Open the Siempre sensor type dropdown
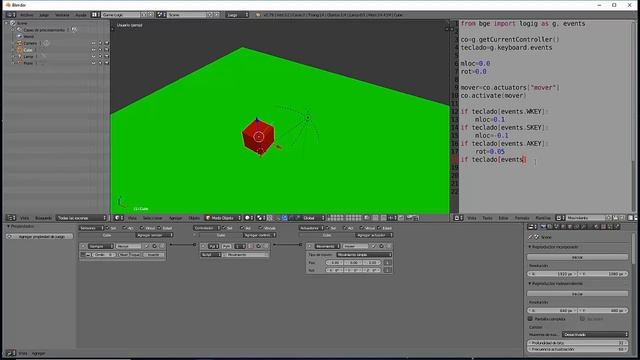The width and height of the screenshot is (640, 360). [x=101, y=246]
